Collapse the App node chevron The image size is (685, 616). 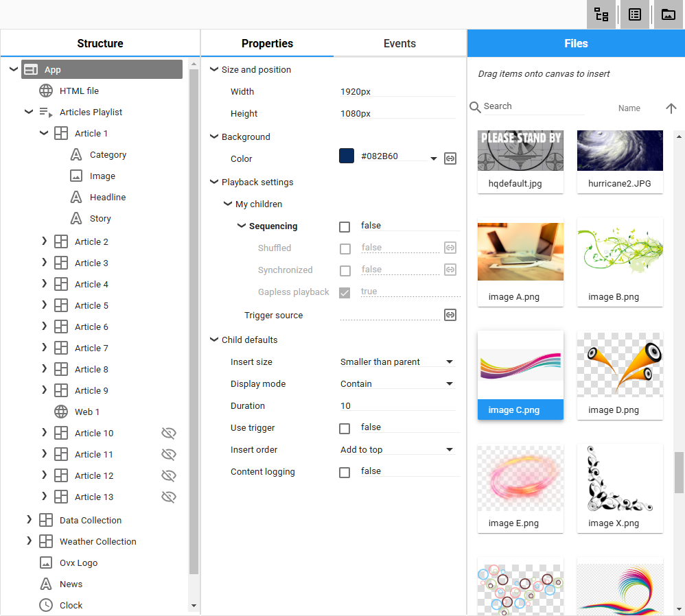pos(14,69)
